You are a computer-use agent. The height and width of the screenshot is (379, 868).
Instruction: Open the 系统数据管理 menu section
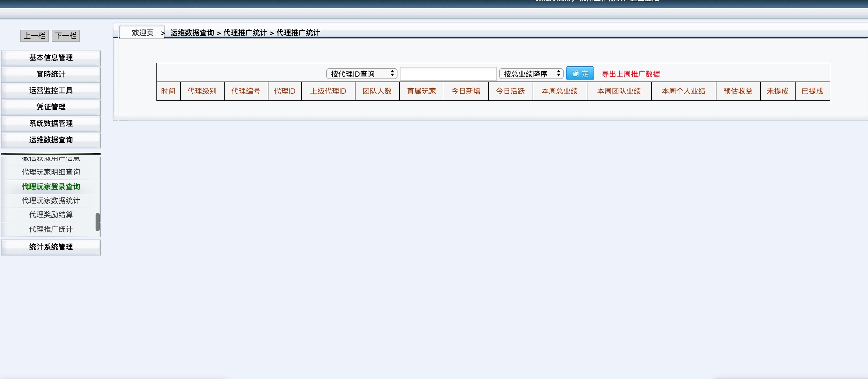pos(51,123)
